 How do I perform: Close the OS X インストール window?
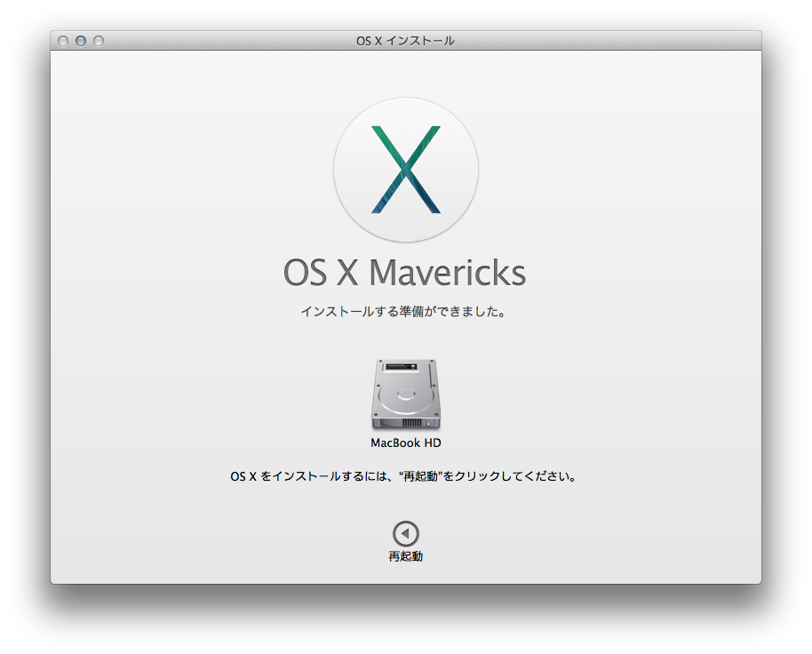point(63,41)
